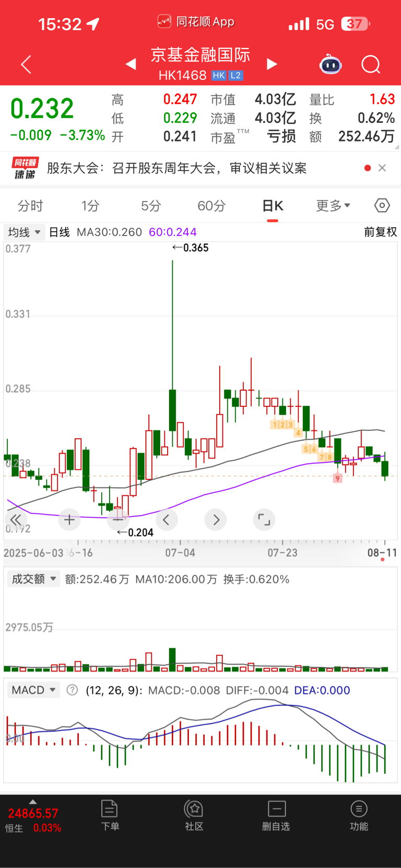Screen dimensions: 401x868
Task: Open the 成交额 indicator dropdown
Action: pos(34,579)
